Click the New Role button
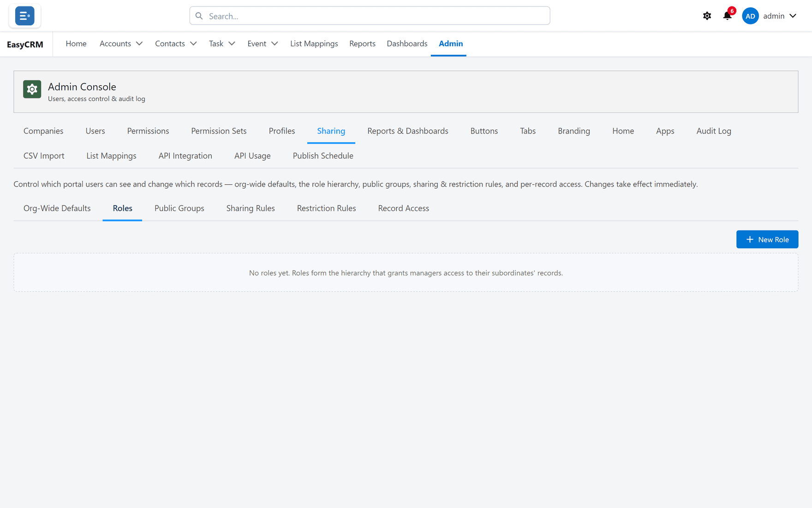The width and height of the screenshot is (812, 508). tap(767, 239)
